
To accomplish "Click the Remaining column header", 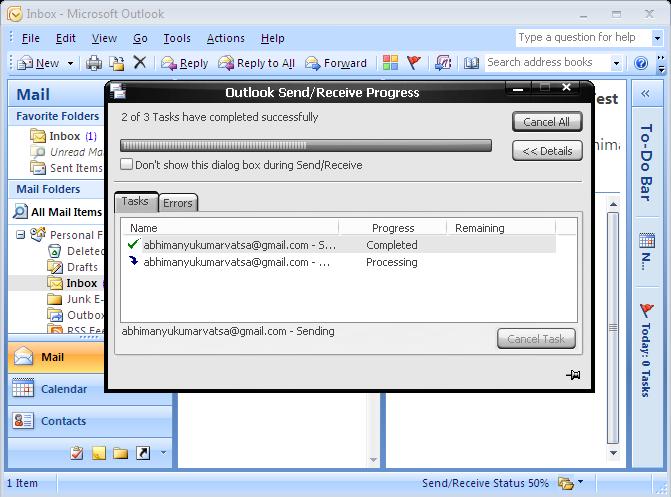I will (501, 228).
